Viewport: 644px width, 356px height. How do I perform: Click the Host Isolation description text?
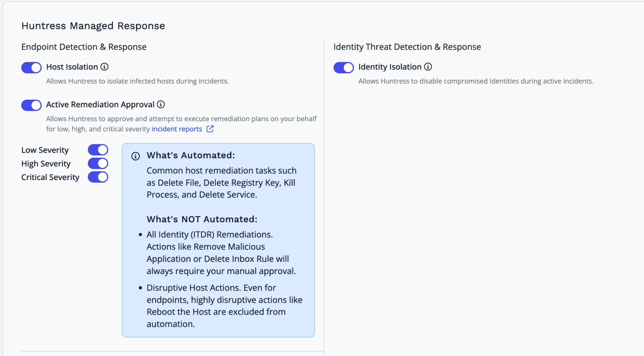pos(137,81)
